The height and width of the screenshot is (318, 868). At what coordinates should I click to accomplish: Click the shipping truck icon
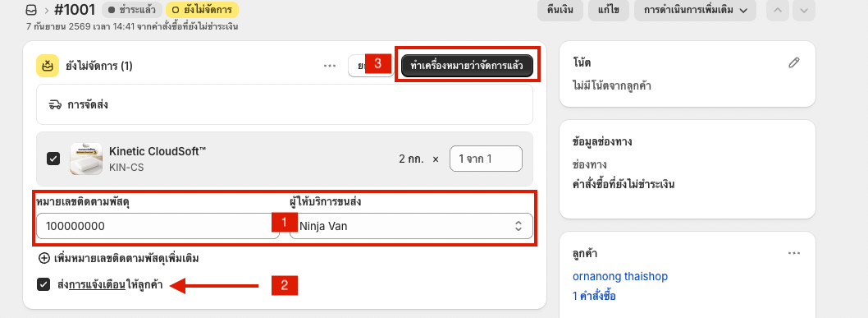[55, 104]
